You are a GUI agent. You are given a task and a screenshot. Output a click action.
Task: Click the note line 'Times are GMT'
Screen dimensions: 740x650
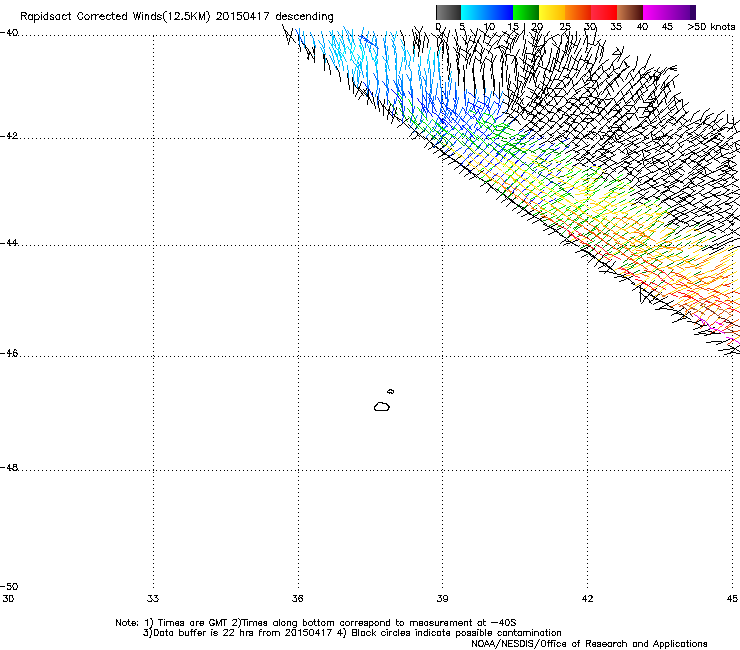point(193,623)
